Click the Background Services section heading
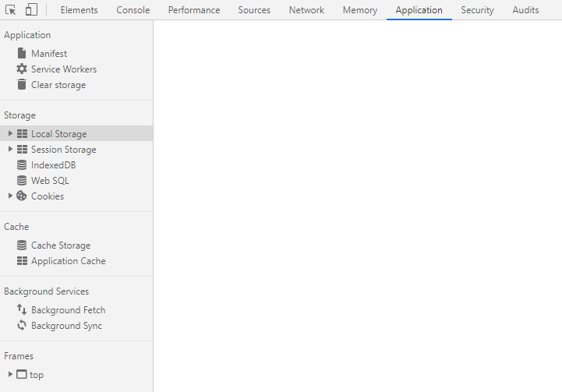Viewport: 562px width, 392px height. 46,291
